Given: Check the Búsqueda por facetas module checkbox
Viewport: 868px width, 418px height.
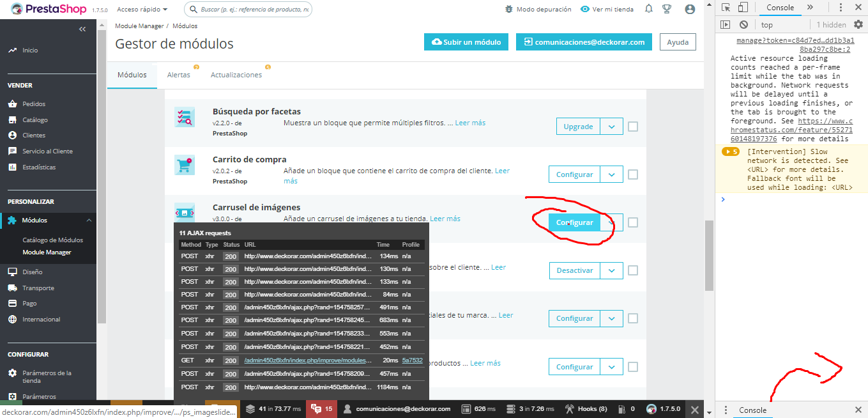Looking at the screenshot, I should click(x=633, y=127).
